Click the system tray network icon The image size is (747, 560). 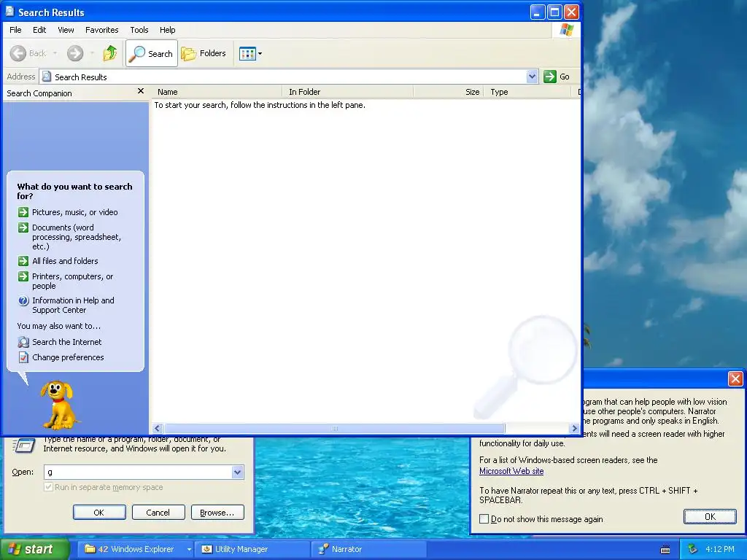[693, 549]
